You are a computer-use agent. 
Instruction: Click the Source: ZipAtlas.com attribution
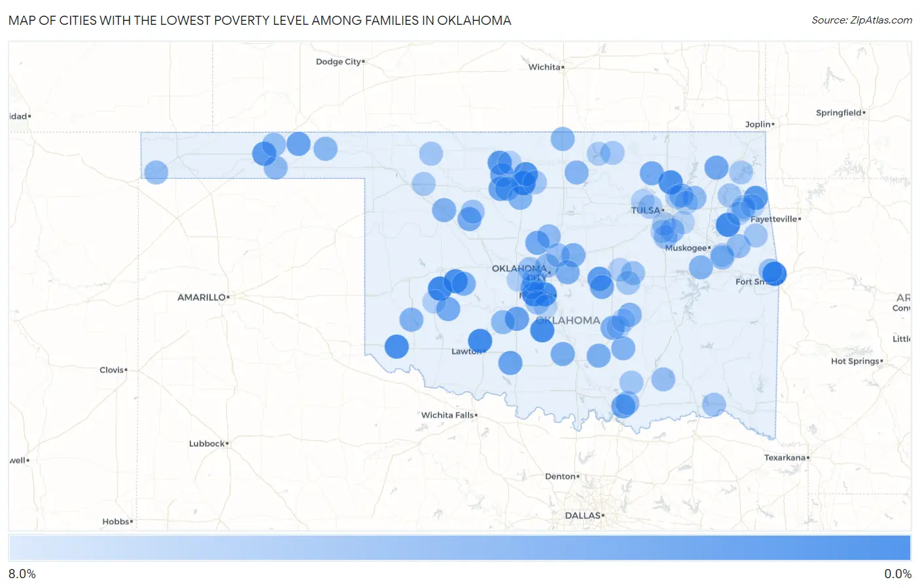click(x=862, y=20)
